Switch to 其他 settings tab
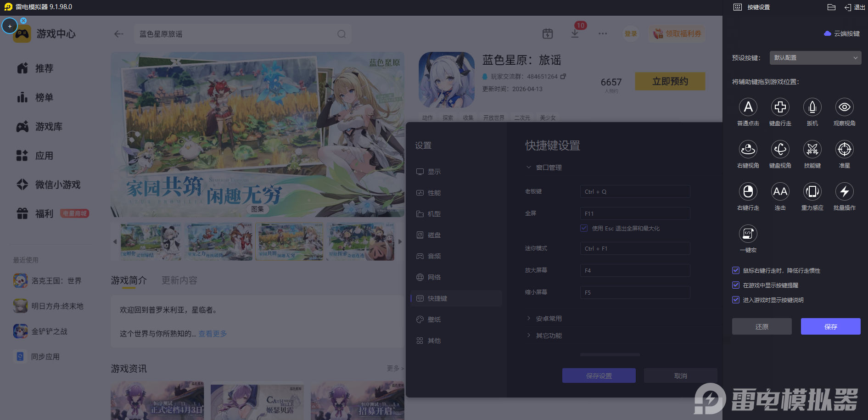This screenshot has height=420, width=868. [x=456, y=341]
